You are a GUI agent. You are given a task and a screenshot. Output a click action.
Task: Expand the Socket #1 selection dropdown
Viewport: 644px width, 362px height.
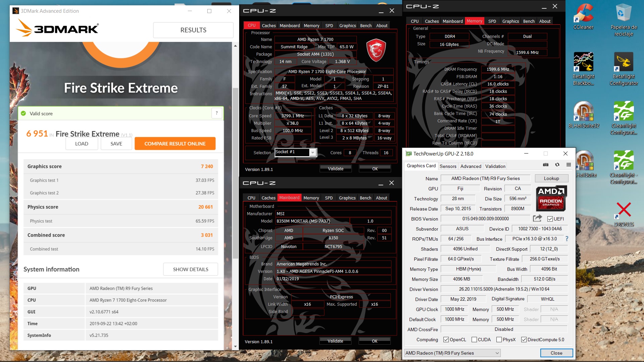click(313, 153)
